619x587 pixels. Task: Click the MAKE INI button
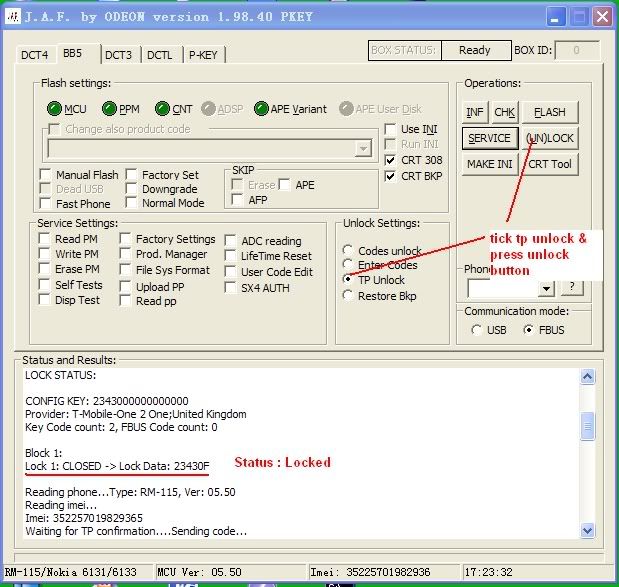pos(490,164)
